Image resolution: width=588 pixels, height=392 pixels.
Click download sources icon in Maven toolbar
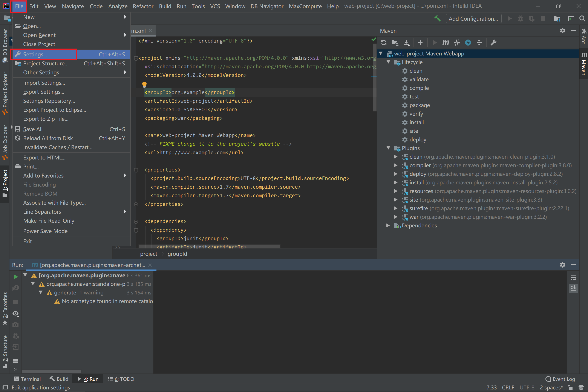pyautogui.click(x=406, y=43)
